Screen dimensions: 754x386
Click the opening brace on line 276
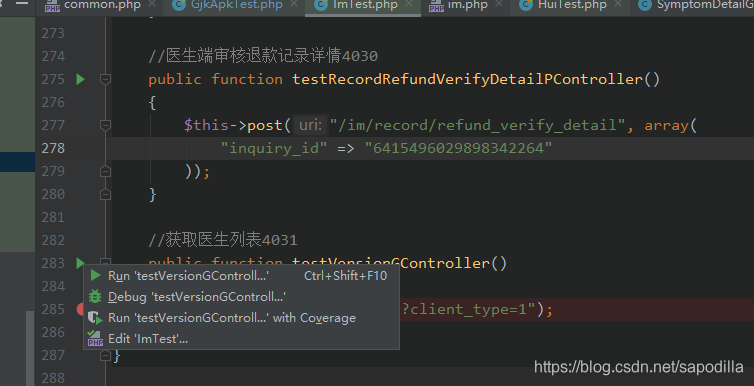point(152,102)
